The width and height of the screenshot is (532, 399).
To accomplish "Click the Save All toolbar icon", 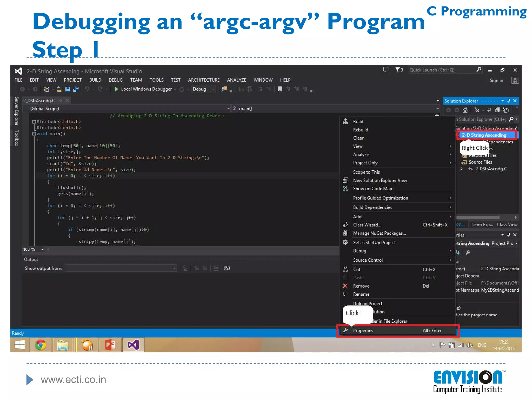I will coord(76,89).
